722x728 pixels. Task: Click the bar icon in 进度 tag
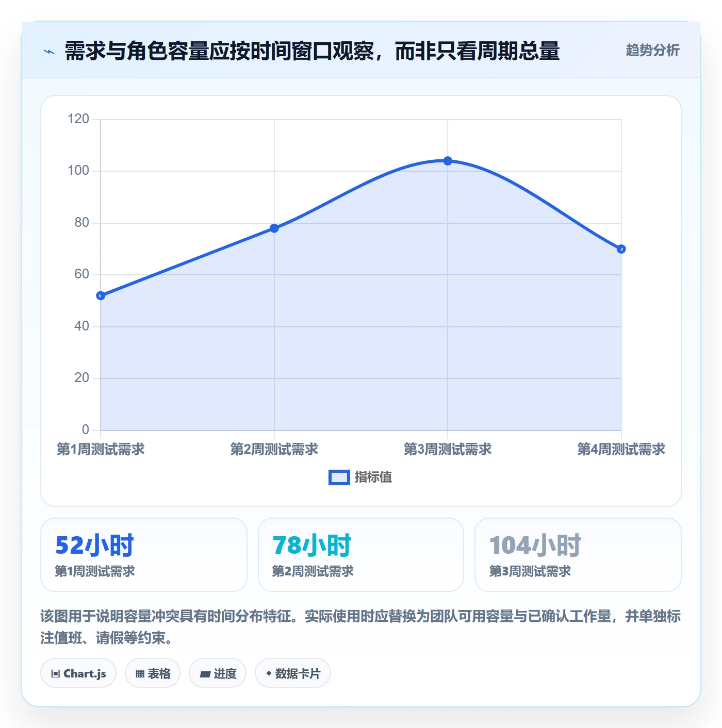[x=205, y=674]
